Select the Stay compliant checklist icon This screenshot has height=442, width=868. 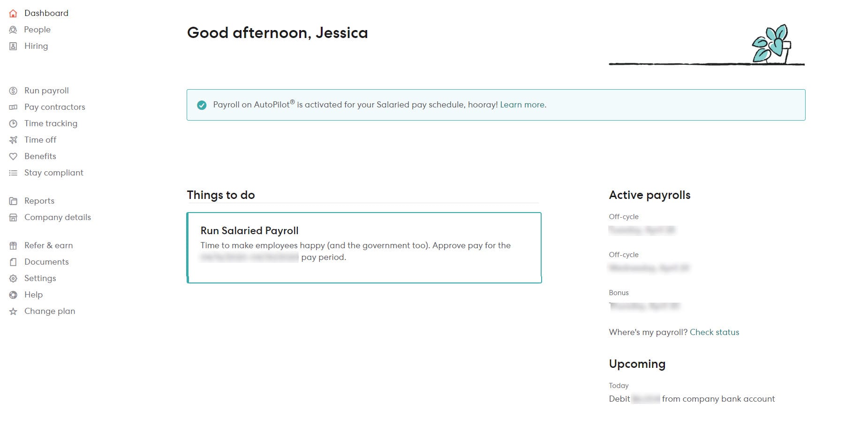tap(13, 172)
